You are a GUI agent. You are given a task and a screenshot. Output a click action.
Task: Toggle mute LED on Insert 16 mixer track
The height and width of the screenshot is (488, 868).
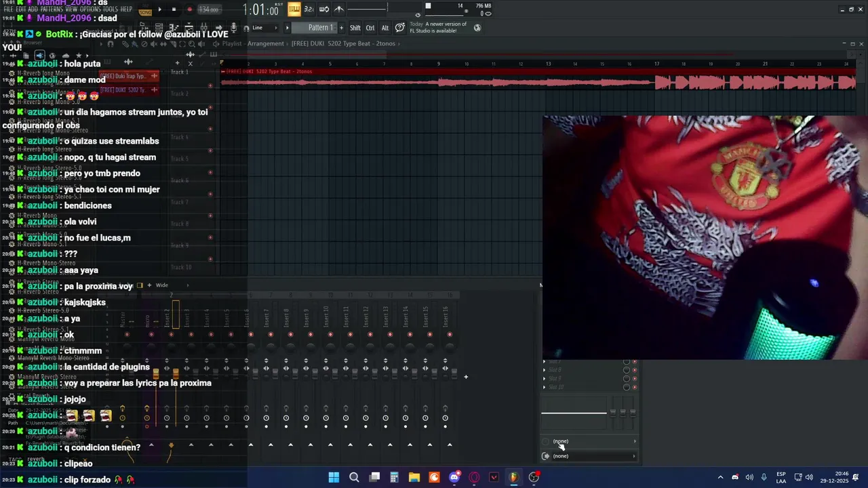[450, 334]
